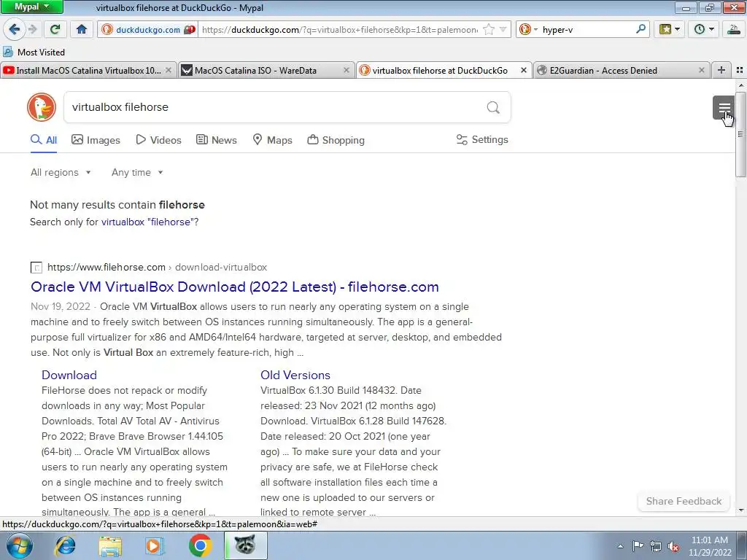The width and height of the screenshot is (747, 560).
Task: Click the forward navigation arrow
Action: coord(33,29)
